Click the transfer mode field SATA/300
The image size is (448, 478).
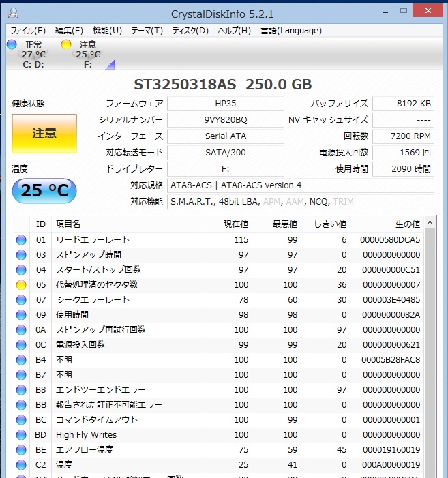coord(226,153)
